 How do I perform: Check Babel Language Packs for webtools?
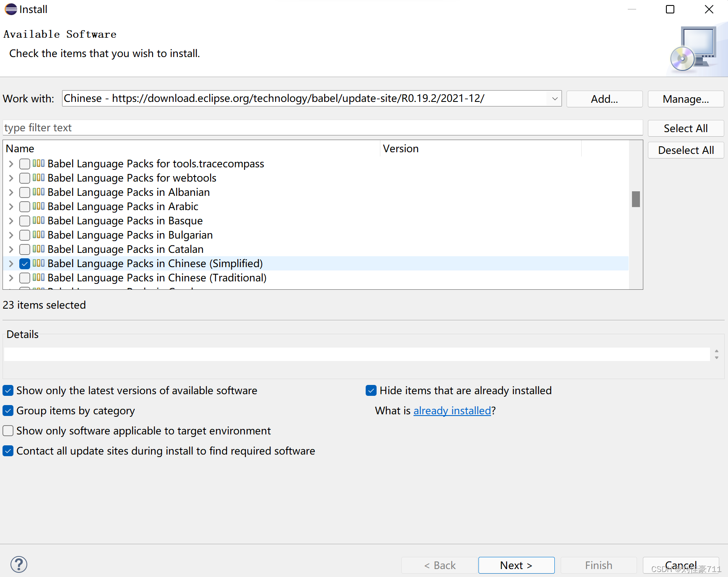(25, 178)
